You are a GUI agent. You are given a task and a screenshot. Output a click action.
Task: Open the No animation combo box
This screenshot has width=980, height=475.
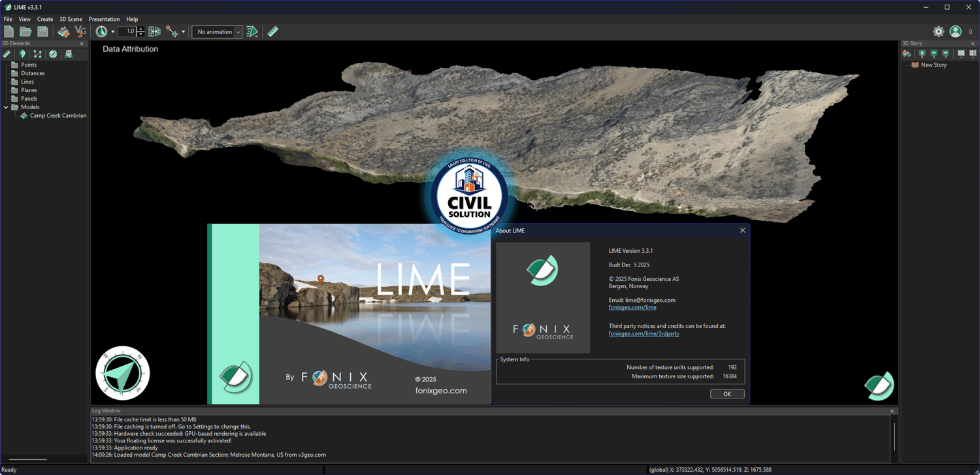pyautogui.click(x=217, y=31)
